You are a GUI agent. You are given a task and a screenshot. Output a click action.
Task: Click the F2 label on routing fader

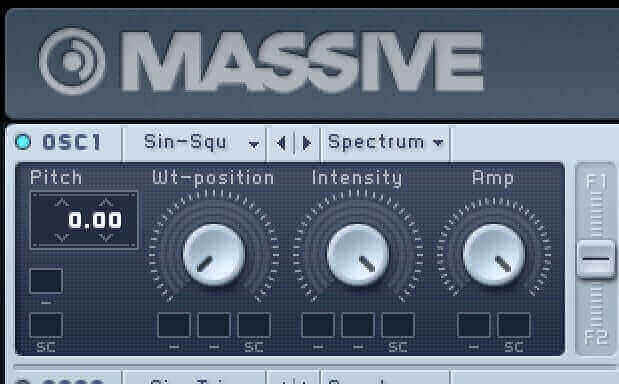pos(596,337)
